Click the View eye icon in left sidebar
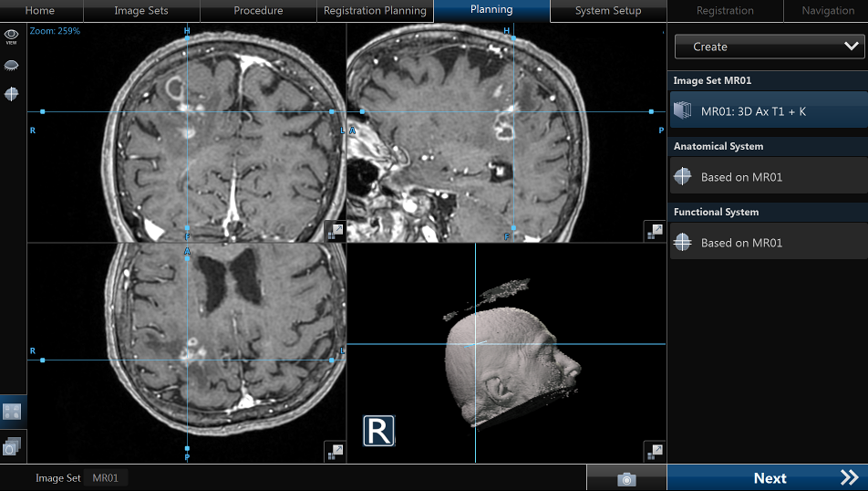The width and height of the screenshot is (868, 491). pos(13,36)
